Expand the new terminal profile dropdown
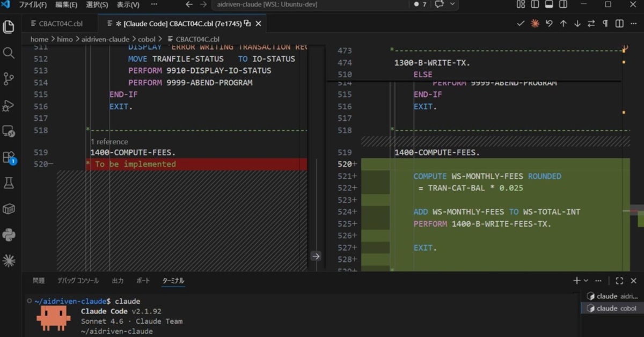644x337 pixels. (x=586, y=281)
